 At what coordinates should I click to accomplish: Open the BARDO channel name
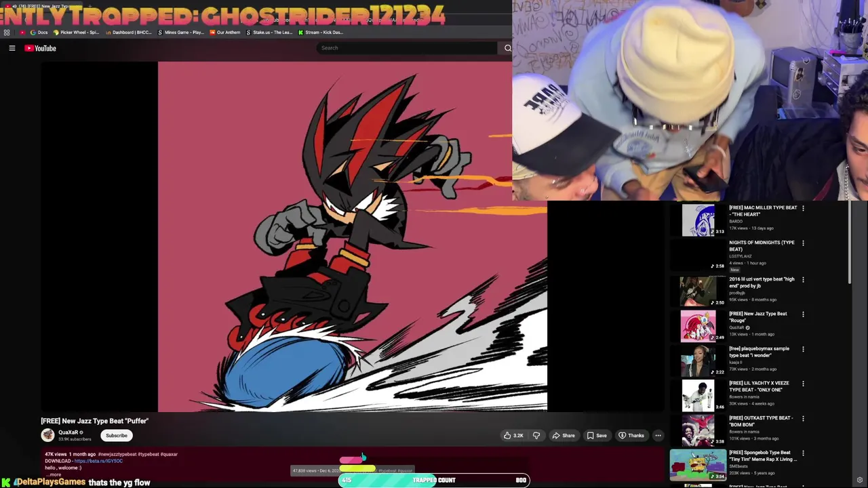point(736,222)
